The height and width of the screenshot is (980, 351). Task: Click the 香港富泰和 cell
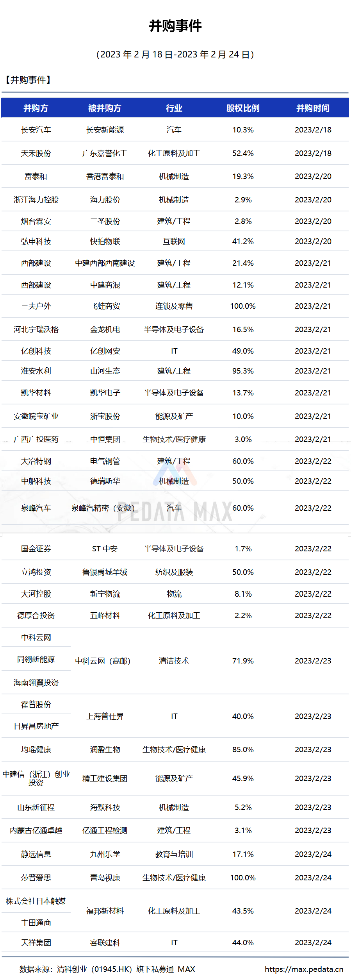tap(105, 177)
